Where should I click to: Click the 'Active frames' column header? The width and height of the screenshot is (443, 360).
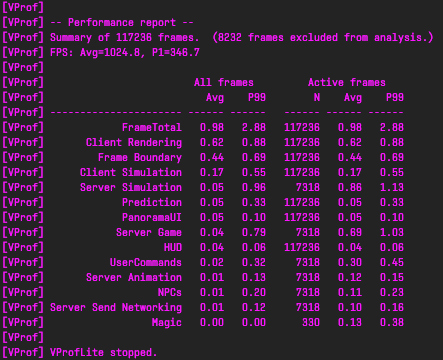click(347, 82)
